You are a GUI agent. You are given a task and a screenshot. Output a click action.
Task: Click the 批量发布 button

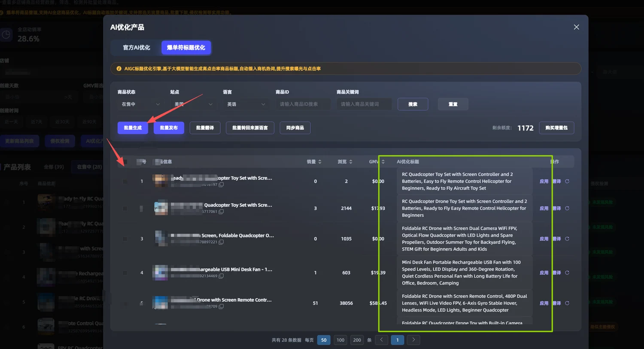point(169,128)
